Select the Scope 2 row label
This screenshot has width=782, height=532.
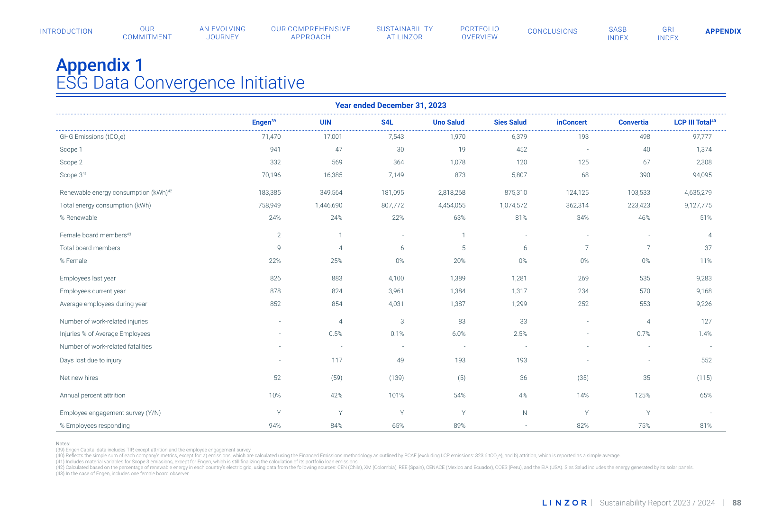[71, 162]
